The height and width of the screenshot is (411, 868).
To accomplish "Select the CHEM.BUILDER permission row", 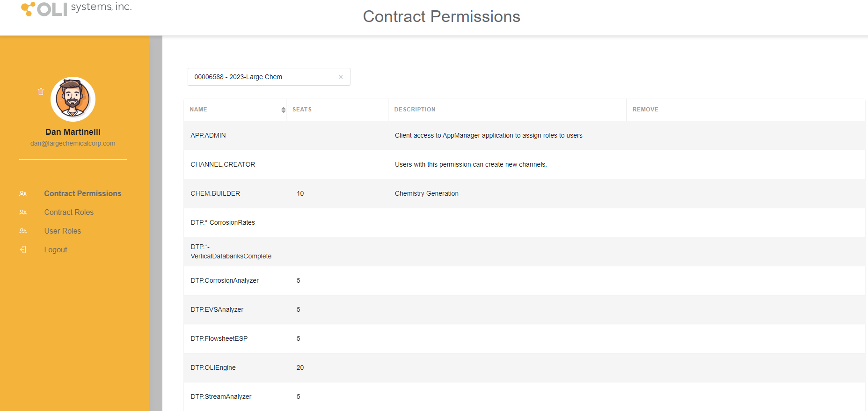I will 525,193.
